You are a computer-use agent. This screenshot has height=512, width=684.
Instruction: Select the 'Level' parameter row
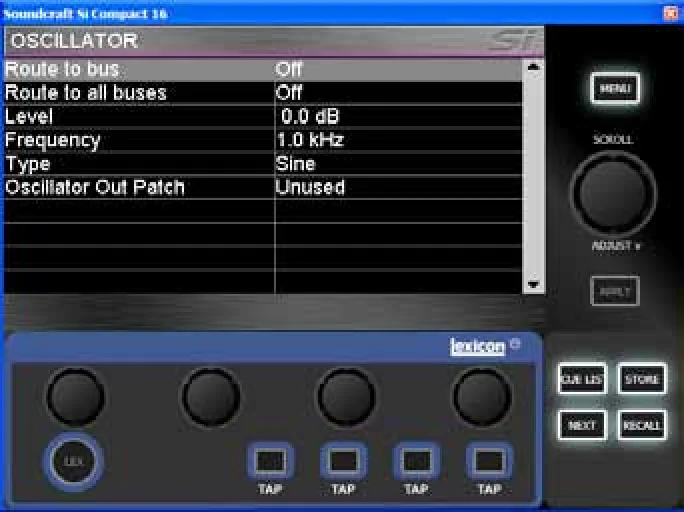pyautogui.click(x=263, y=116)
